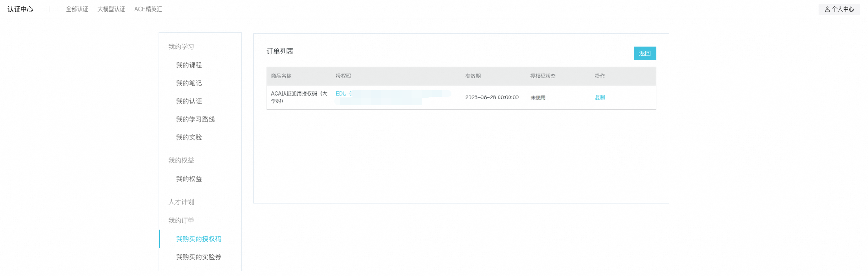Open 我的实验 in the sidebar

coord(189,137)
